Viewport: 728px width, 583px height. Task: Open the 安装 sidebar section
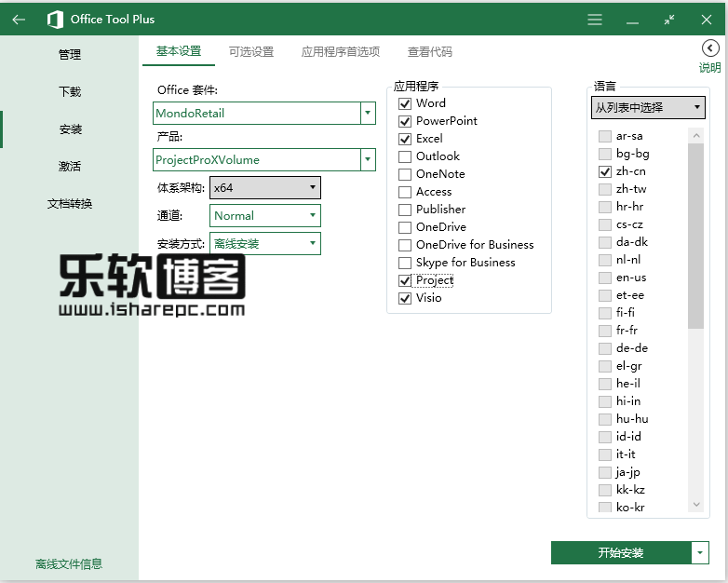pyautogui.click(x=70, y=129)
